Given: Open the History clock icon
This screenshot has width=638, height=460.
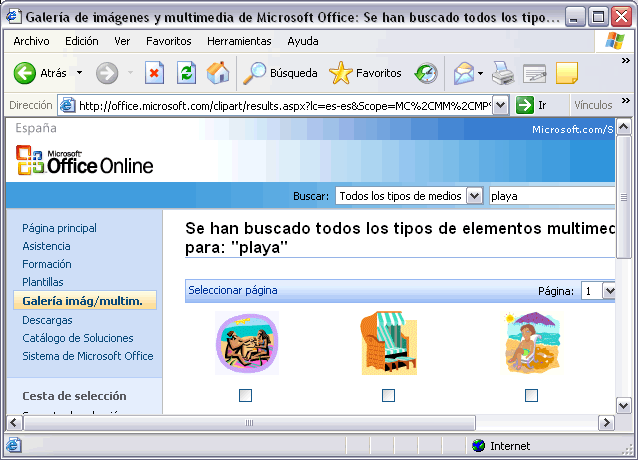Looking at the screenshot, I should [x=426, y=73].
